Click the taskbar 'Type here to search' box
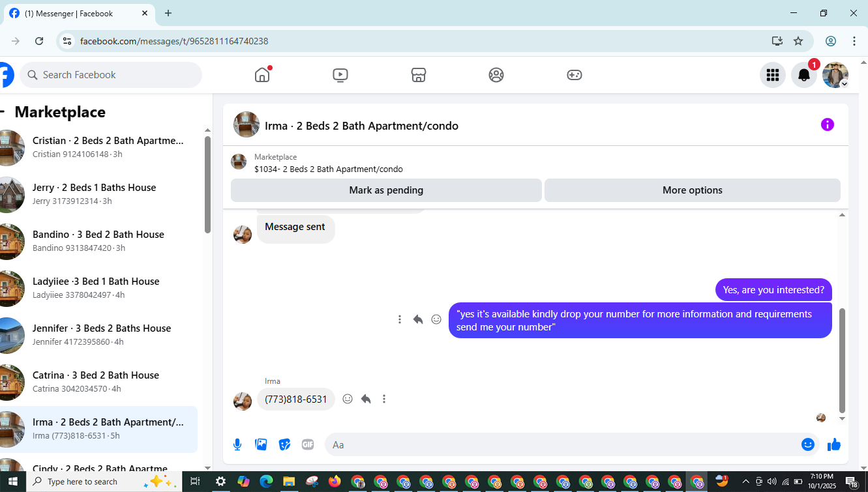Viewport: 868px width, 492px height. pyautogui.click(x=104, y=482)
